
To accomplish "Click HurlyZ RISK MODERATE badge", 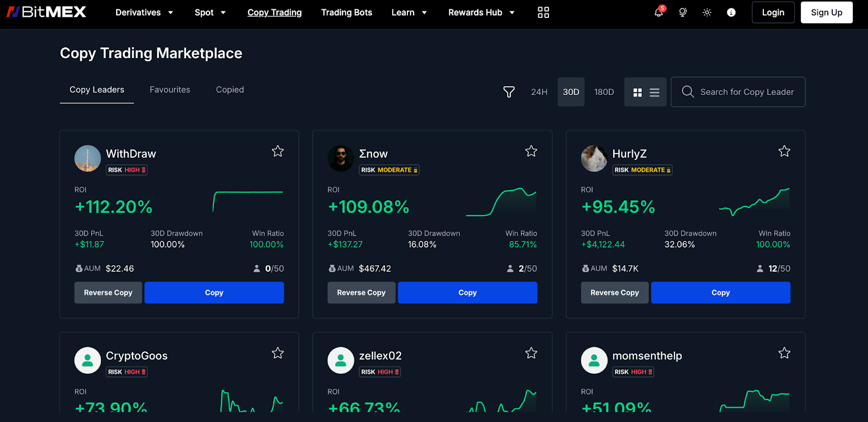I will 642,170.
